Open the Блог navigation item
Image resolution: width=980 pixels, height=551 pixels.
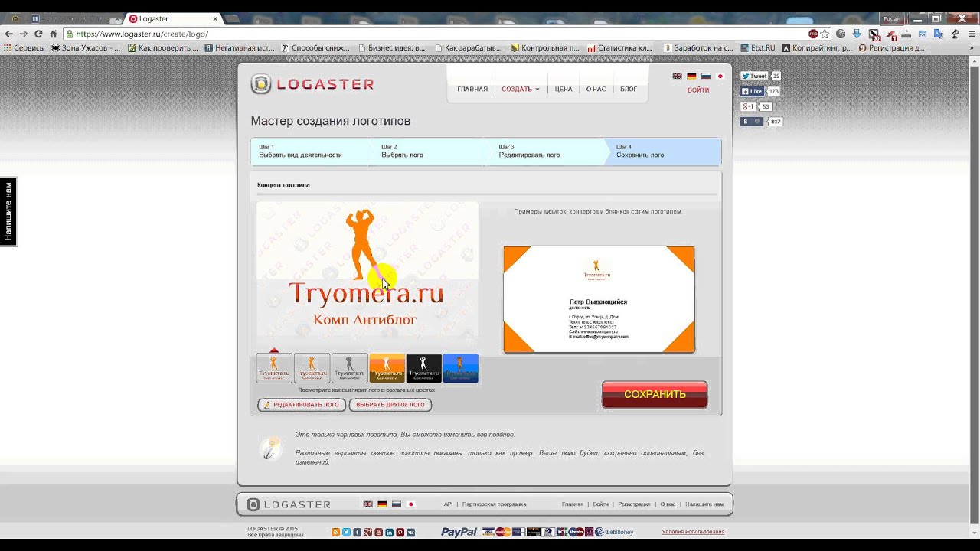[x=629, y=90]
